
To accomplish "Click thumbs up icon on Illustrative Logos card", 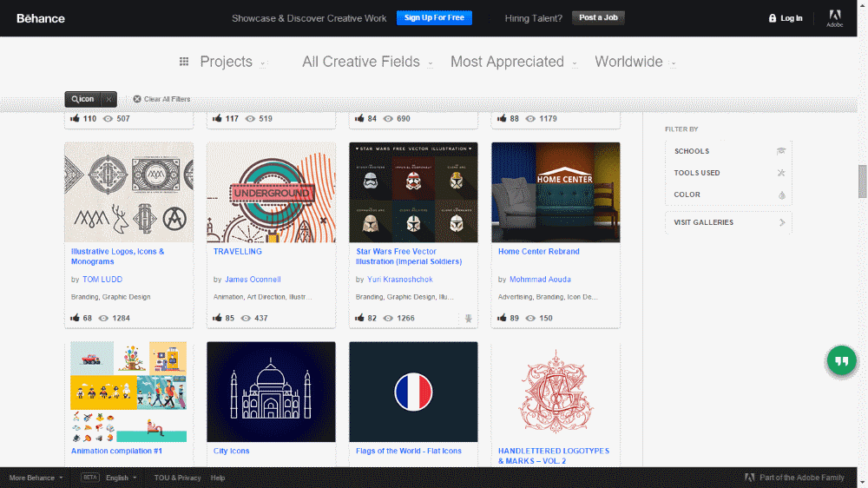I will tap(75, 318).
